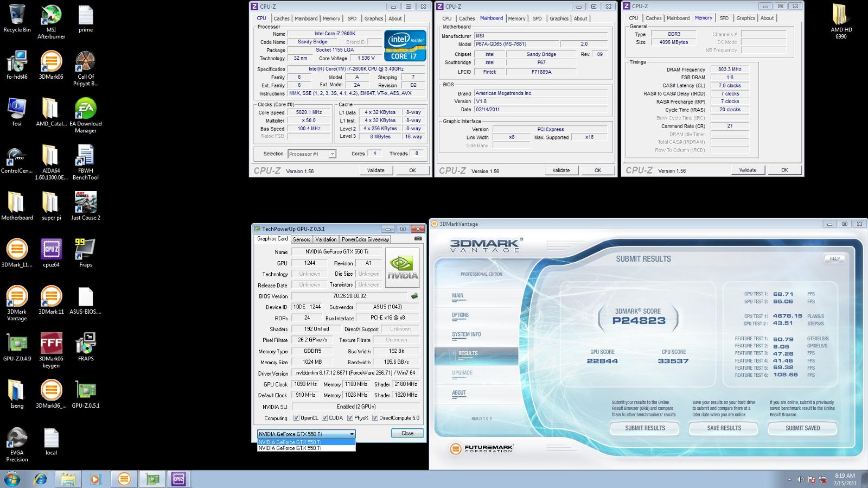Open the Recycle Bin
The image size is (868, 488).
tap(17, 18)
